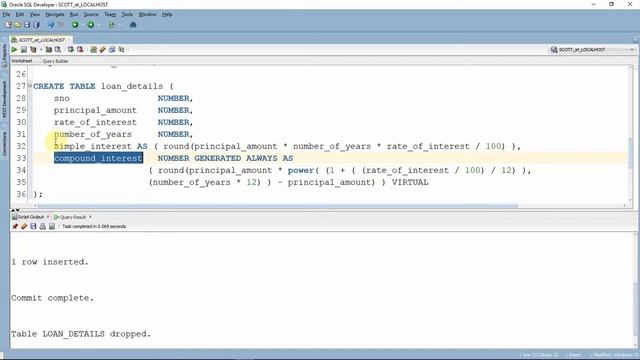Close the Script Output tab

click(x=48, y=217)
